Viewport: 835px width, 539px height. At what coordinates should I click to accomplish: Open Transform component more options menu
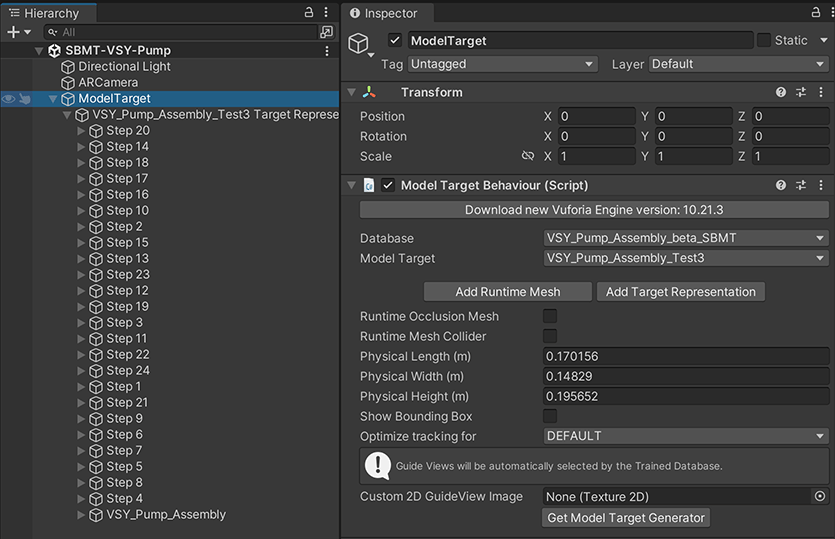[x=821, y=92]
